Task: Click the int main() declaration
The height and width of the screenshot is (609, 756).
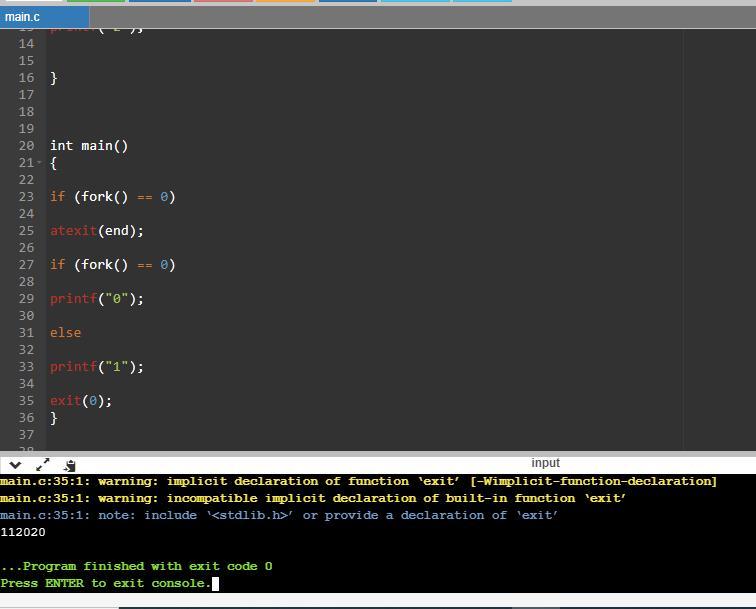Action: coord(89,146)
